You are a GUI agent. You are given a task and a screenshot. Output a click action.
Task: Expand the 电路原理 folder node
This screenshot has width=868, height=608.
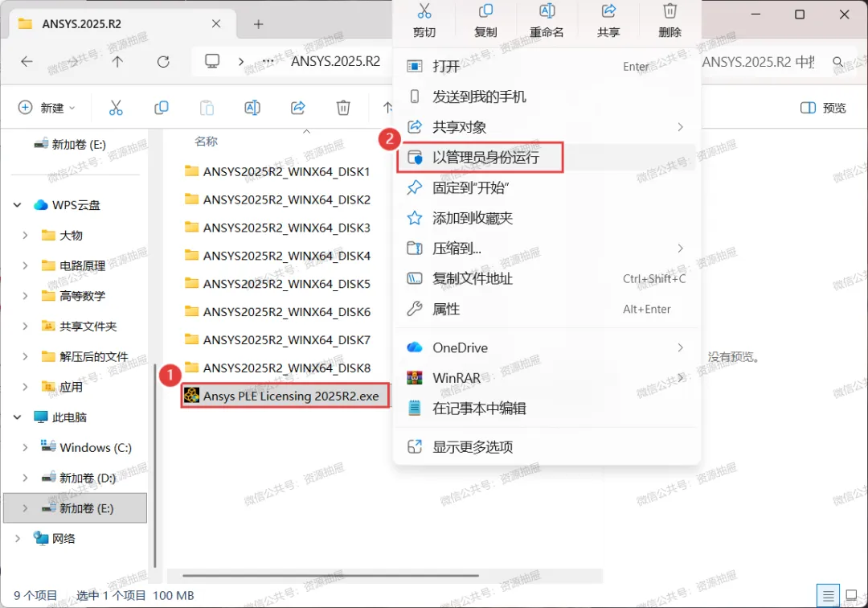click(x=25, y=265)
